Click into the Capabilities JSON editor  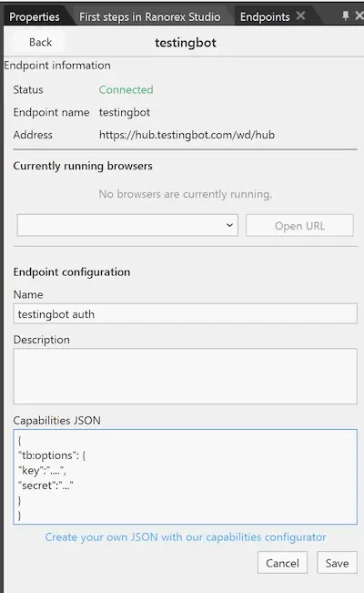coord(186,477)
